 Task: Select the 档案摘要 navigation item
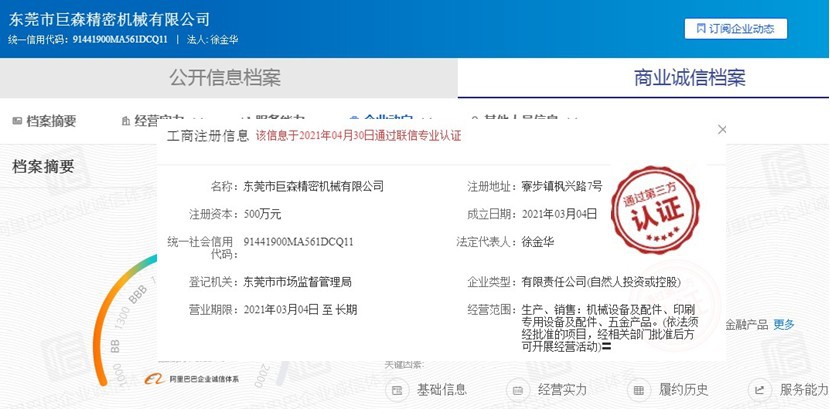point(44,121)
